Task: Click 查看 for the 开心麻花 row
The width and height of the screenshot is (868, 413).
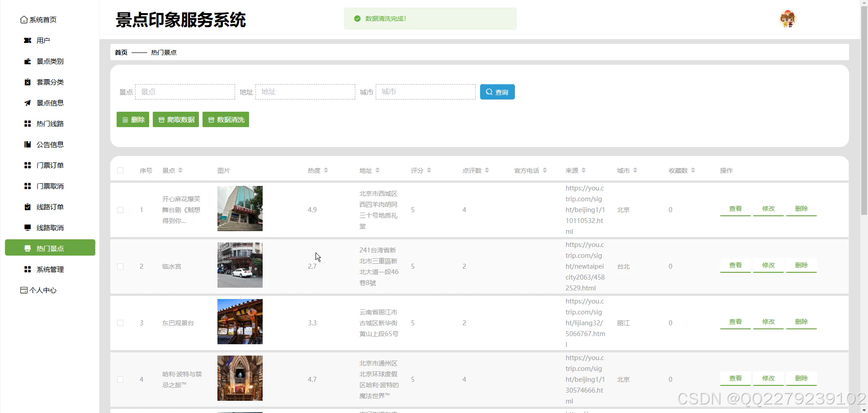Action: point(736,209)
